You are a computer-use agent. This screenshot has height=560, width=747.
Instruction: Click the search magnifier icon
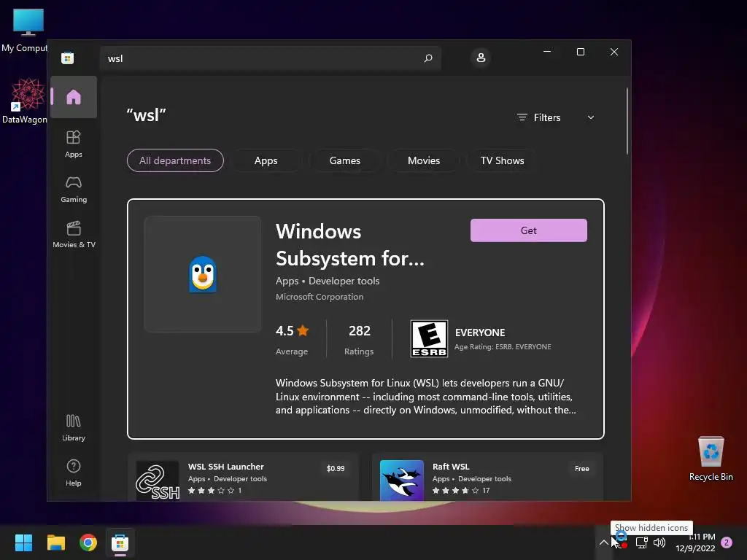coord(427,58)
